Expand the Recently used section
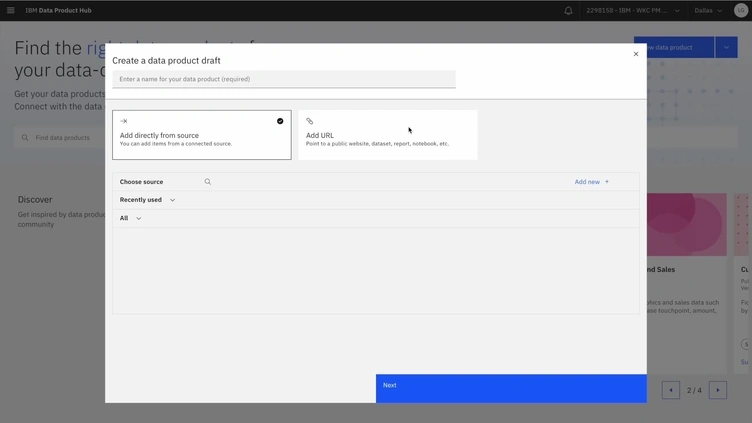The image size is (752, 423). [147, 200]
